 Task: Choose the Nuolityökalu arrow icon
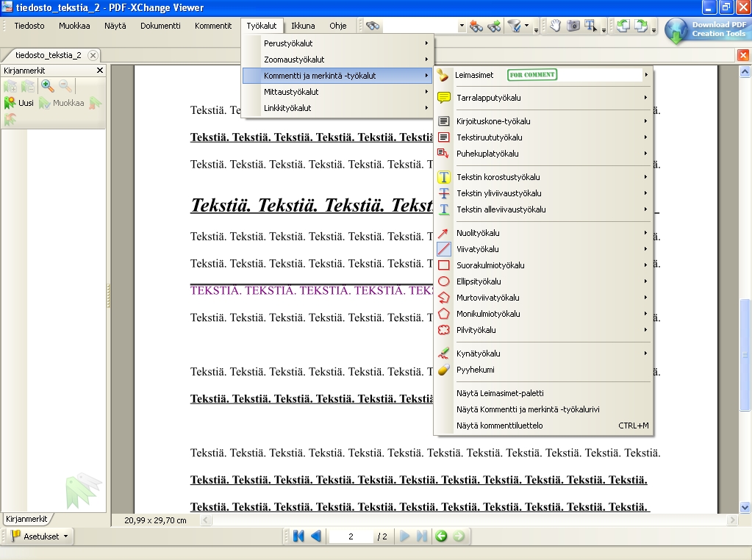tap(444, 233)
